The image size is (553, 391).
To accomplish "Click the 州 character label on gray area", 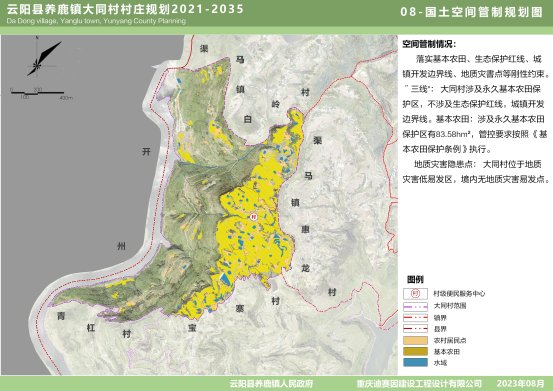I will [121, 246].
